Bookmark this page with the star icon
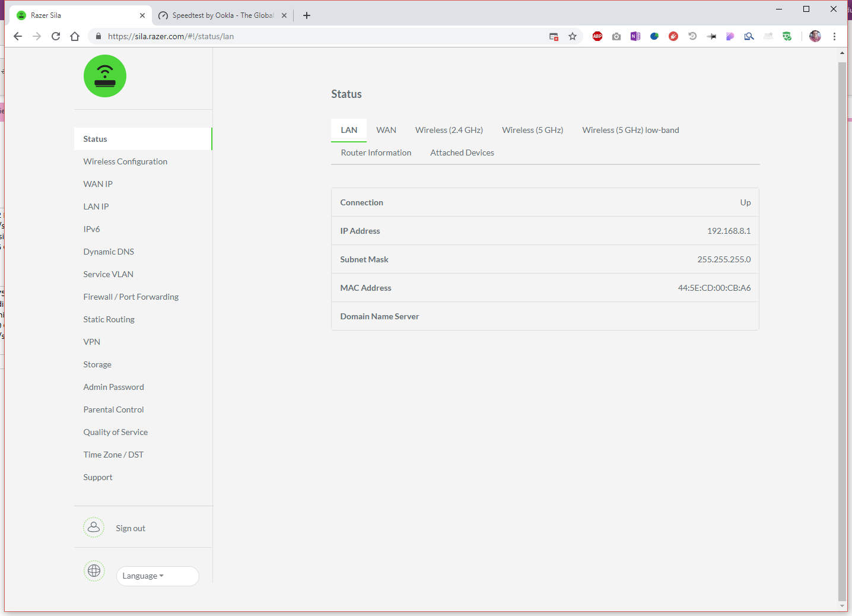Viewport: 852px width, 616px height. pyautogui.click(x=573, y=36)
